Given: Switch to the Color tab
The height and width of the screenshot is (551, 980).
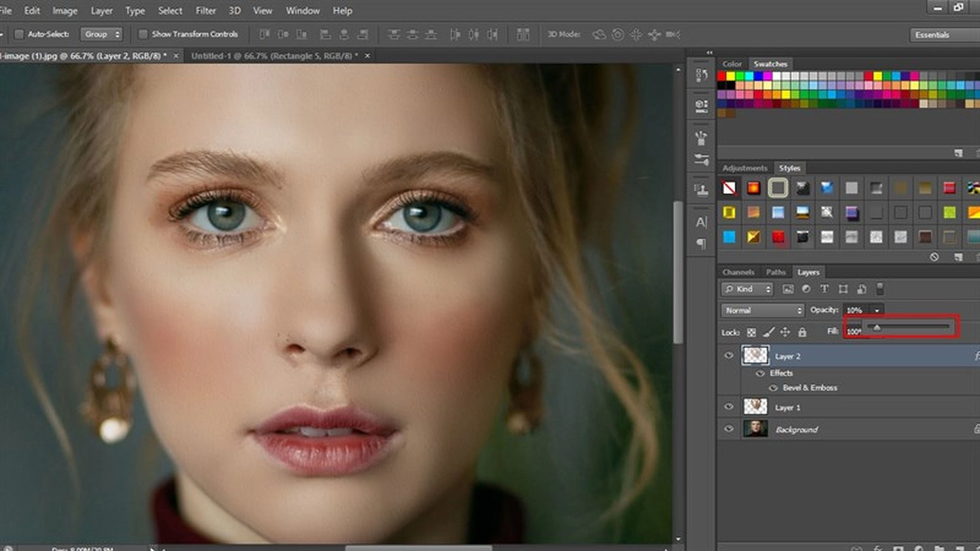Looking at the screenshot, I should [732, 64].
